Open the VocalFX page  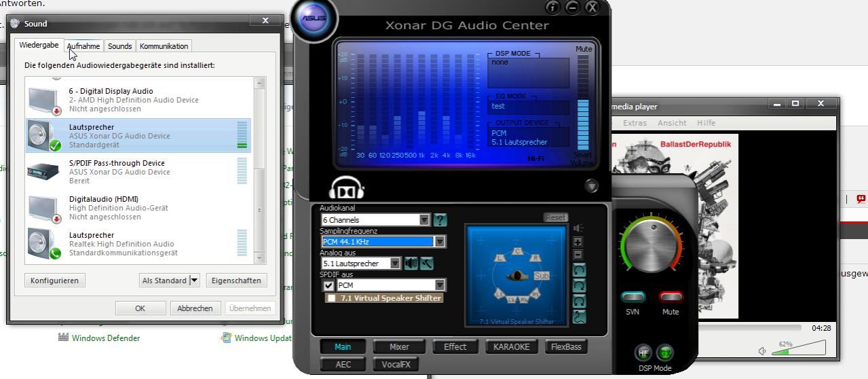[x=396, y=364]
